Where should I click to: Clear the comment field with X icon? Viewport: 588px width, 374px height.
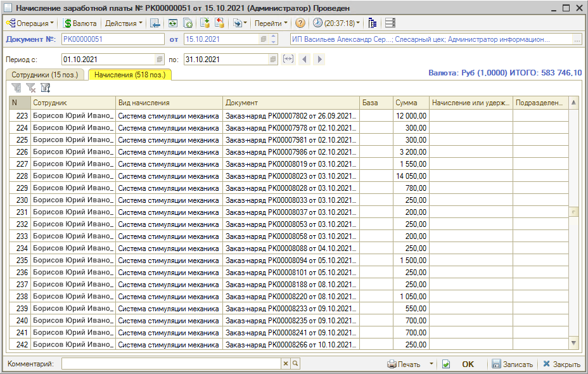pos(286,364)
